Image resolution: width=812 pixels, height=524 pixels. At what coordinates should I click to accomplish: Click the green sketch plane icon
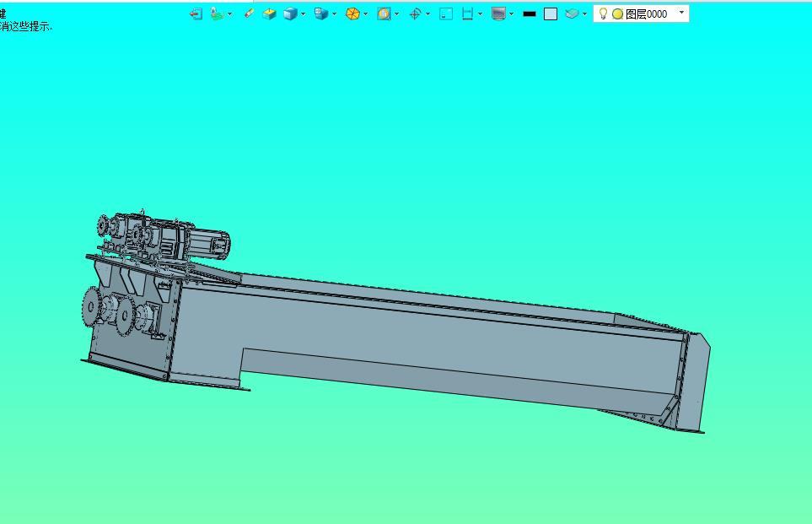217,14
